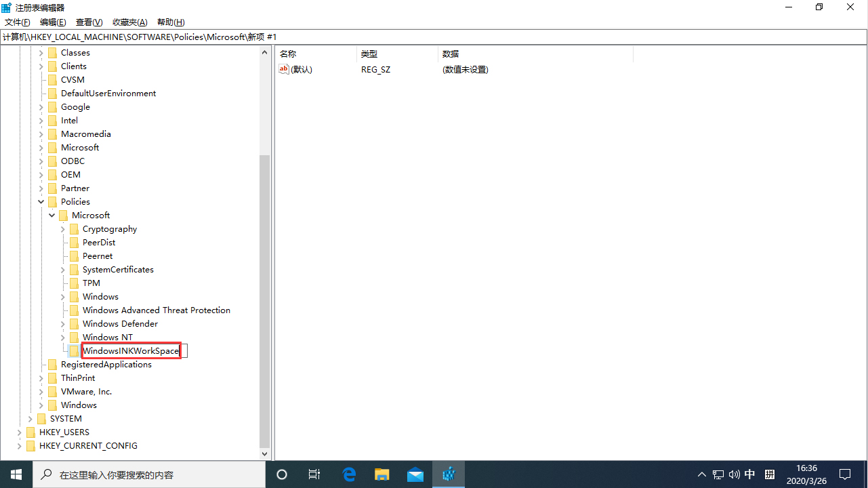The image size is (868, 488).
Task: Click inside the WindowsINKWorkSpace rename field
Action: click(x=130, y=350)
